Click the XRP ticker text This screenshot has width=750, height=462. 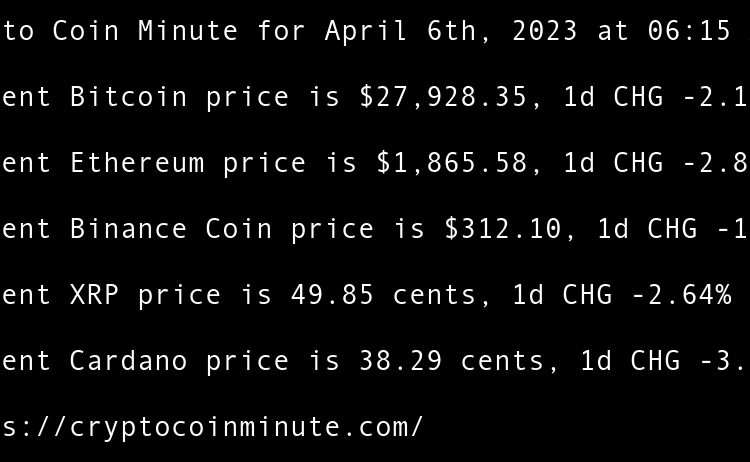click(x=94, y=295)
